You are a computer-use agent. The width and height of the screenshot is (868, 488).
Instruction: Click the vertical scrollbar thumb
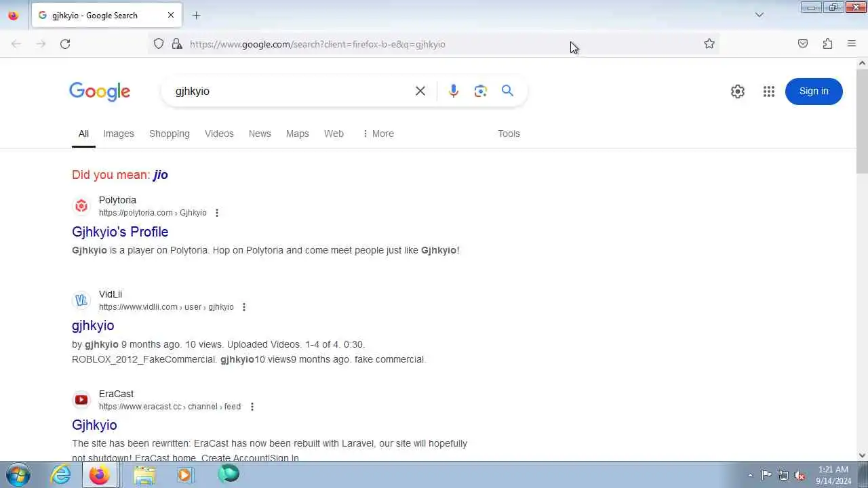[x=863, y=121]
